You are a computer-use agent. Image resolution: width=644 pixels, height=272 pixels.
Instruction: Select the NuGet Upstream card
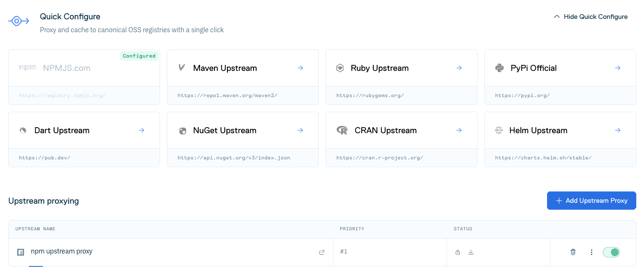(x=243, y=139)
